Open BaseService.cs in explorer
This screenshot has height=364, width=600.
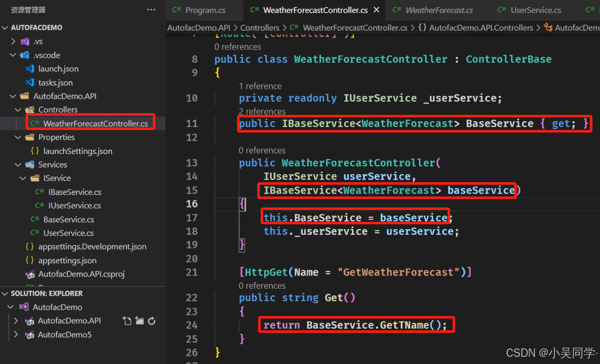[x=69, y=219]
